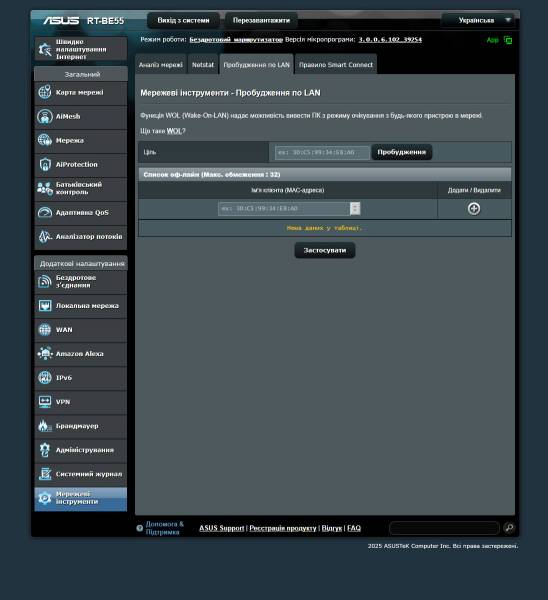Click the Допомога & Підтримка link

coord(165,528)
